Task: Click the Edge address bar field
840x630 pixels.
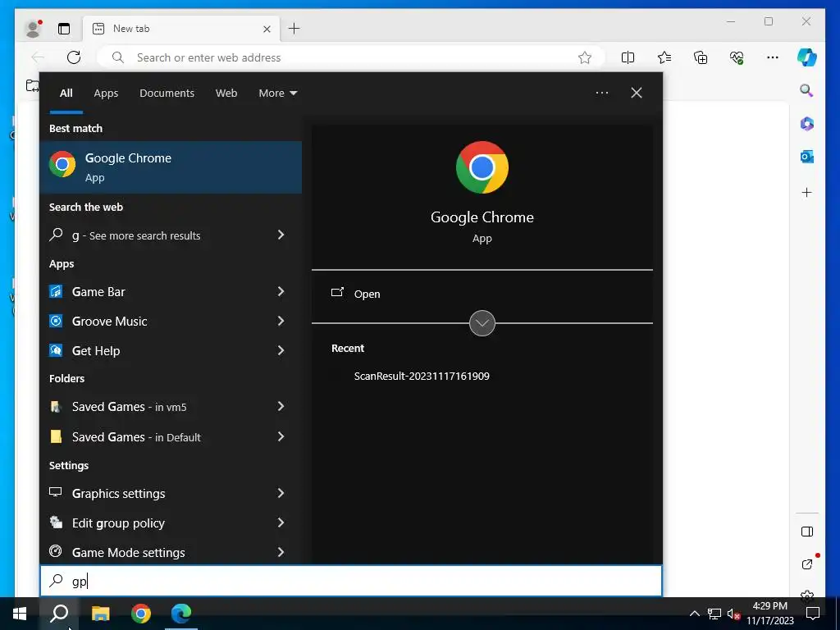Action: point(351,57)
